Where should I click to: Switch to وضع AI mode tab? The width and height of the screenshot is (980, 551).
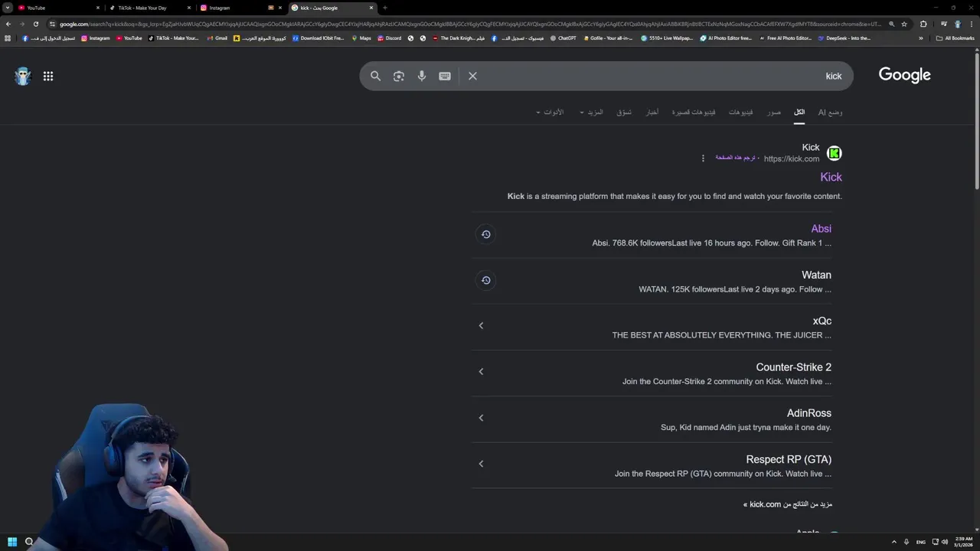[830, 112]
